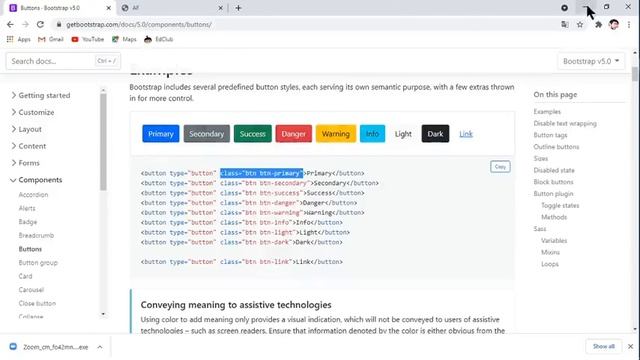Click the page vertical scrollbar thumb
This screenshot has height=360, width=640.
(635, 74)
